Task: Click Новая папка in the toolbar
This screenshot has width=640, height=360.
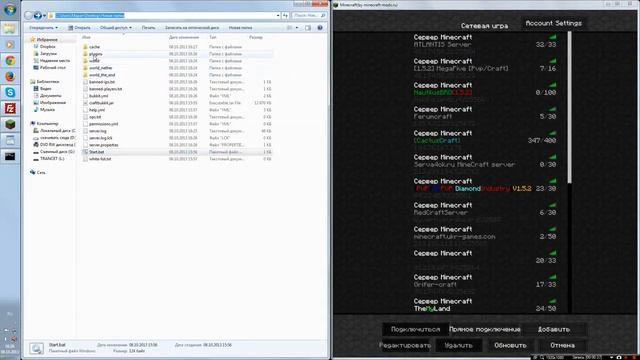Action: (240, 28)
